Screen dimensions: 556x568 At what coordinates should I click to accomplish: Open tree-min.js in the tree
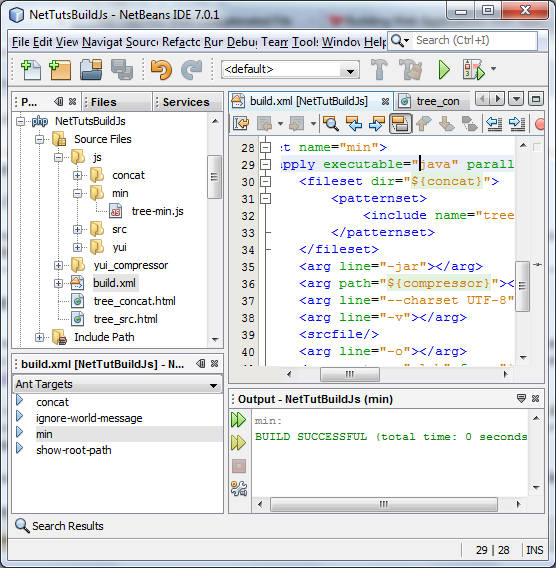pos(158,211)
